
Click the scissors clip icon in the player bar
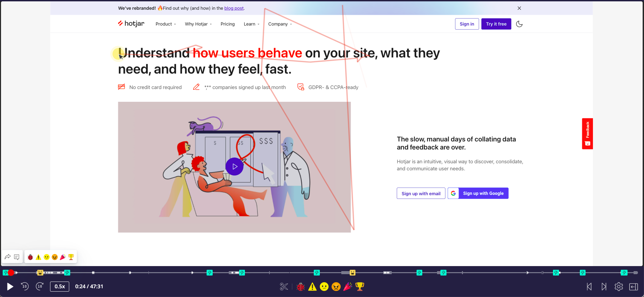pos(284,287)
